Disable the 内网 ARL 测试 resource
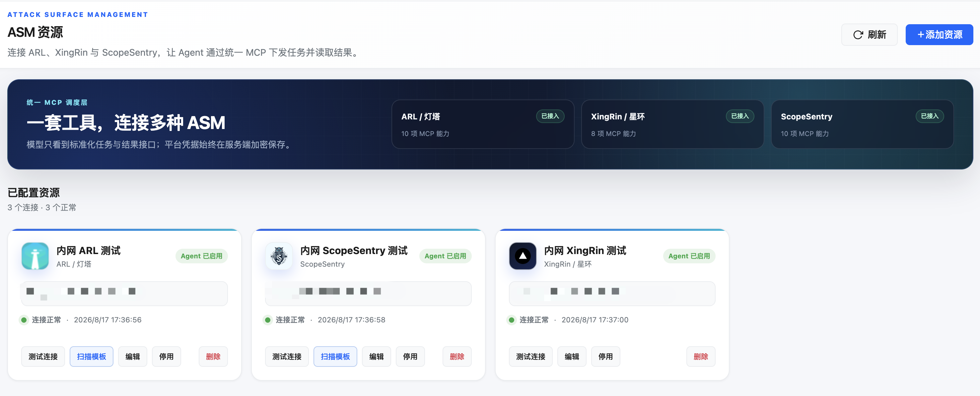Viewport: 980px width, 396px height. click(x=166, y=357)
